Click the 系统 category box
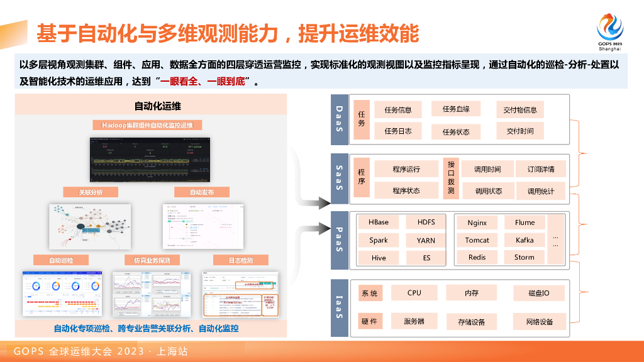 tap(370, 293)
